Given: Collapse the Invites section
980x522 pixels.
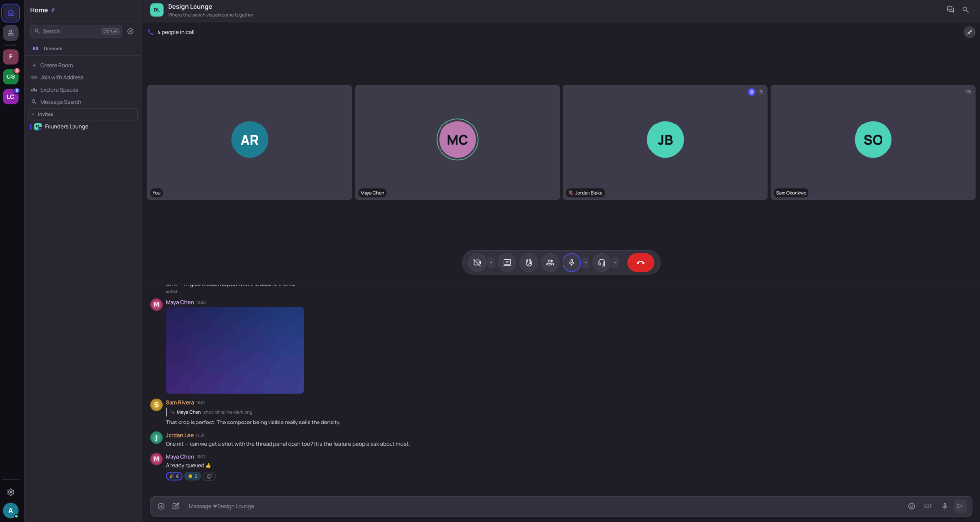Looking at the screenshot, I should [x=83, y=114].
